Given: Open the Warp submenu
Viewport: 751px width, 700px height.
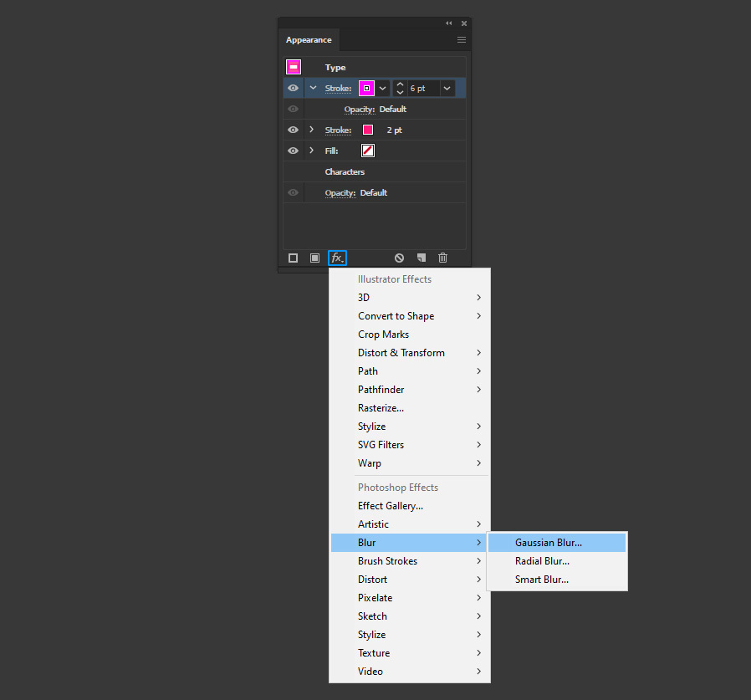Looking at the screenshot, I should (410, 463).
